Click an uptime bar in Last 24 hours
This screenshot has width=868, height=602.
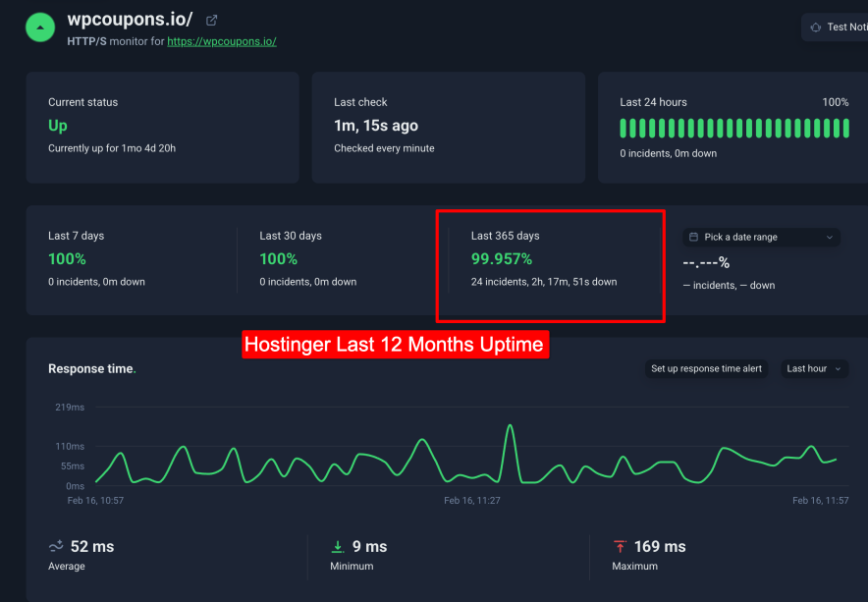[x=687, y=128]
